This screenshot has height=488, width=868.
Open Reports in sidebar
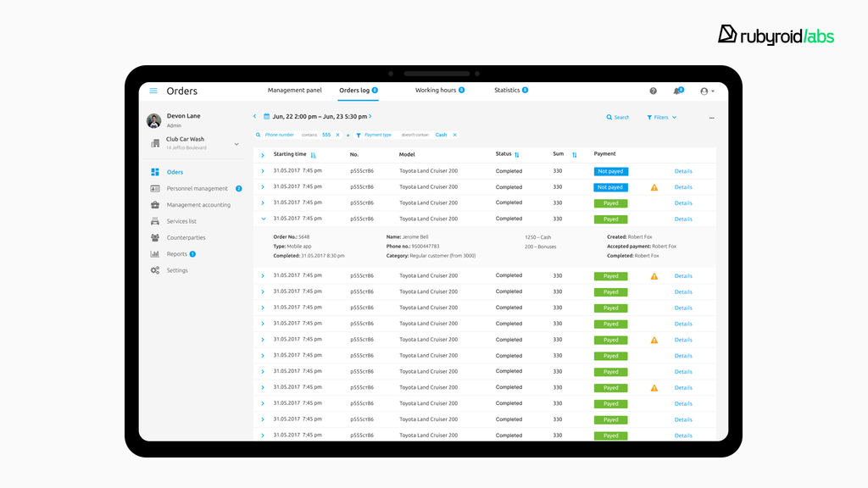pyautogui.click(x=177, y=254)
